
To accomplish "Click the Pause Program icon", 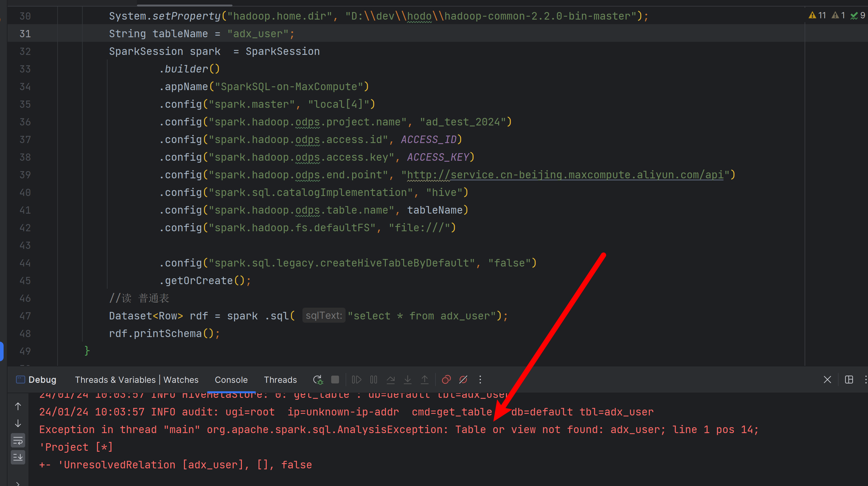I will pyautogui.click(x=374, y=380).
